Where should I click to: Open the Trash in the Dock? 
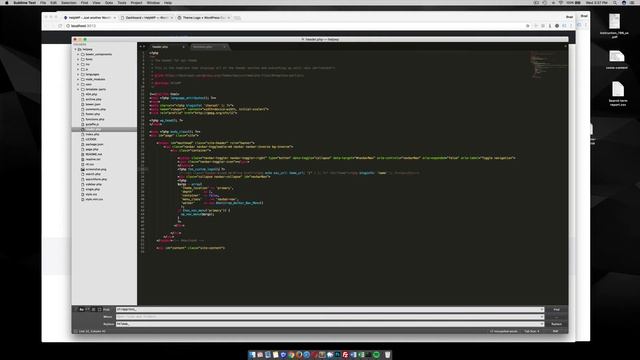(387, 355)
